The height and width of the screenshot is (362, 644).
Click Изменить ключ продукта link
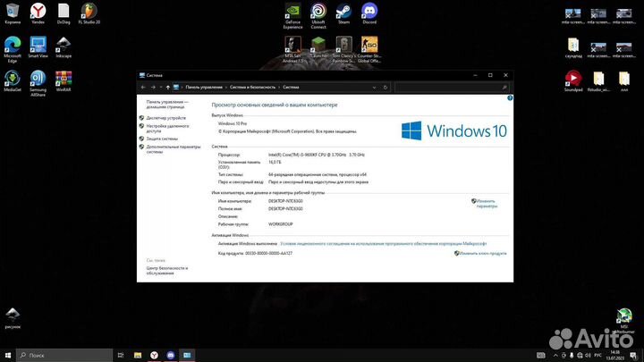point(483,253)
